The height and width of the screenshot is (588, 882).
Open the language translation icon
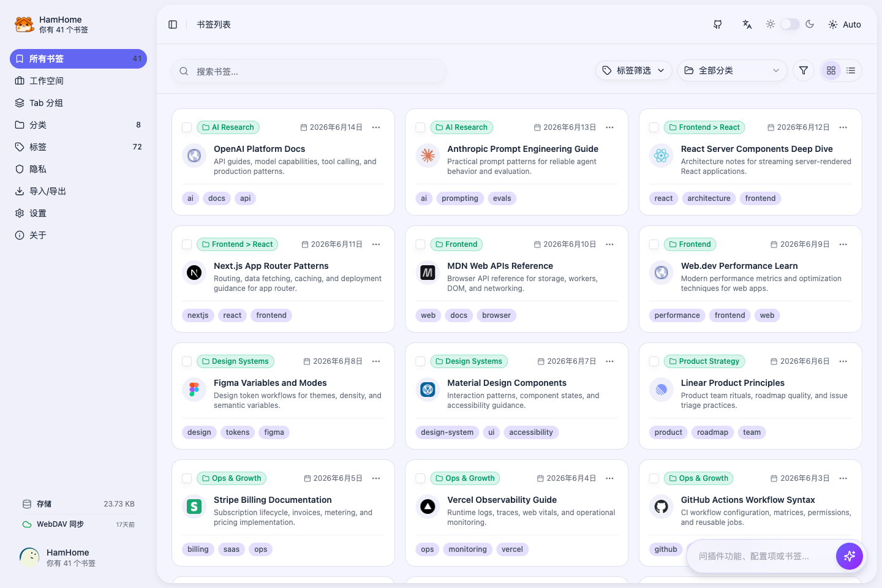coord(747,24)
